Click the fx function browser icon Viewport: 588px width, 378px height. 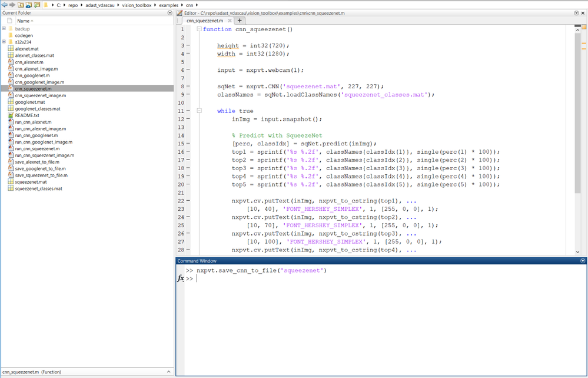pyautogui.click(x=180, y=278)
